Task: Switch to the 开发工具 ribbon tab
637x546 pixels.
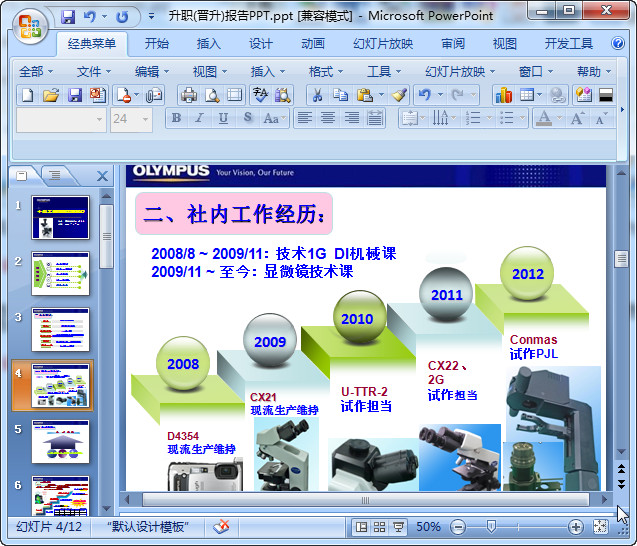Action: point(569,43)
